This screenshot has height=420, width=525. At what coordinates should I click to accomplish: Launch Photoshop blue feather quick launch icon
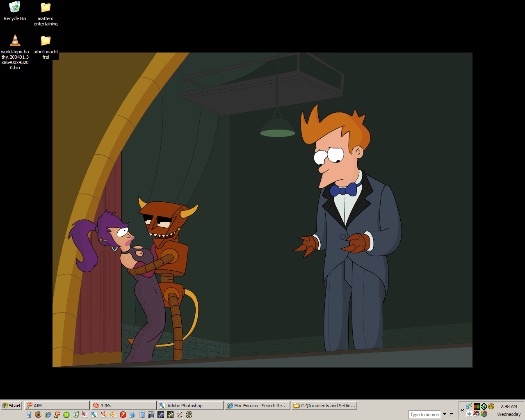(x=94, y=415)
